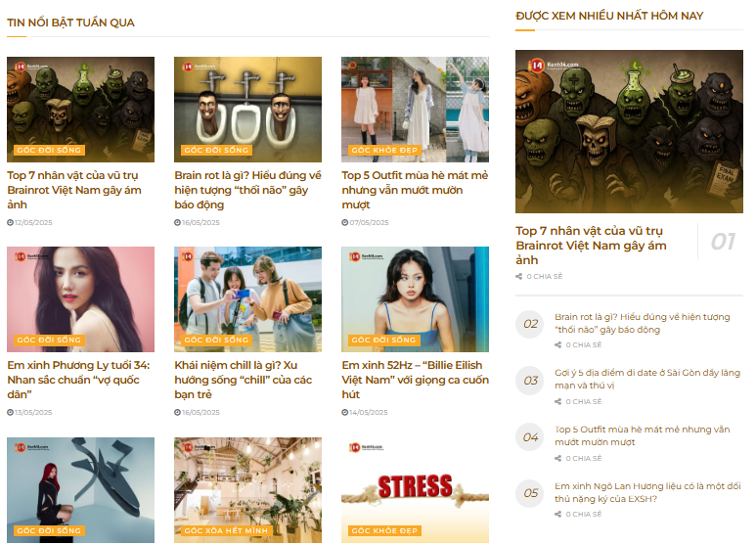Click share icon under 'Brain rot là gì' sidebar item
This screenshot has width=756, height=545.
click(558, 345)
